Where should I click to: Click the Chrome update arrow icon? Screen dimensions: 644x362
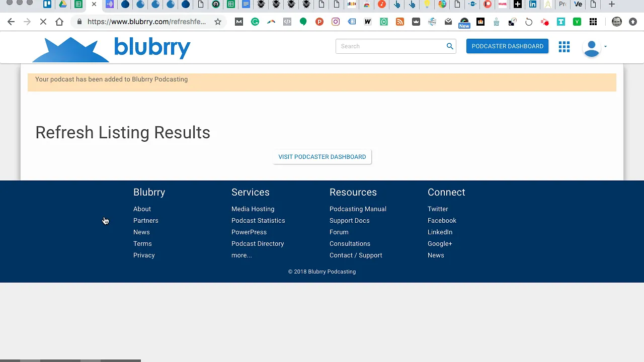tap(633, 22)
